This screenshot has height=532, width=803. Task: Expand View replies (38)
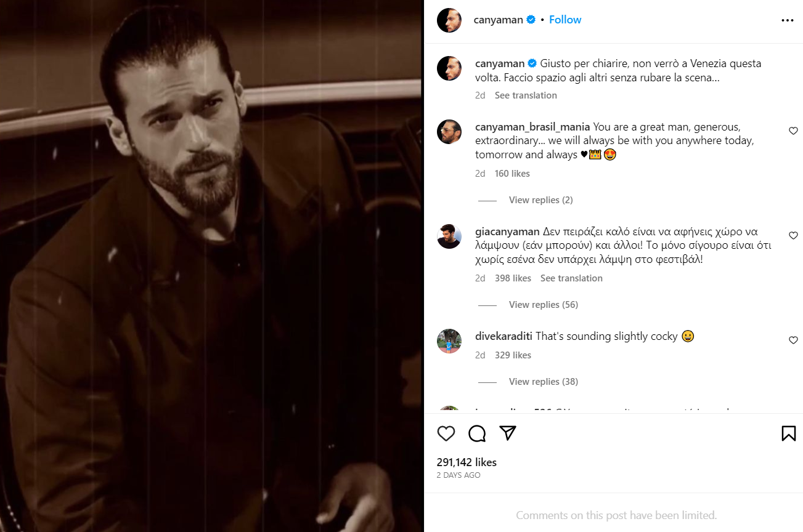tap(543, 382)
